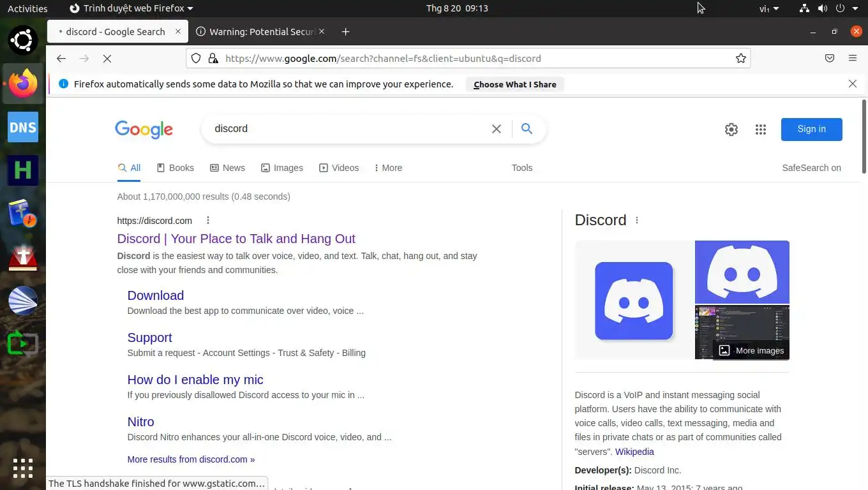Open Activities overview
The width and height of the screenshot is (868, 490).
tap(27, 8)
